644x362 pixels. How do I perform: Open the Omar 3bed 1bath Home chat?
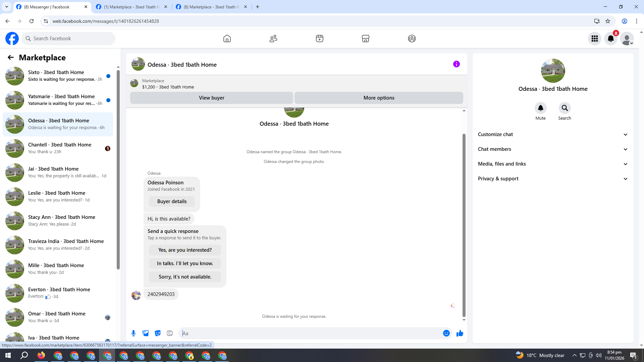pos(58,317)
